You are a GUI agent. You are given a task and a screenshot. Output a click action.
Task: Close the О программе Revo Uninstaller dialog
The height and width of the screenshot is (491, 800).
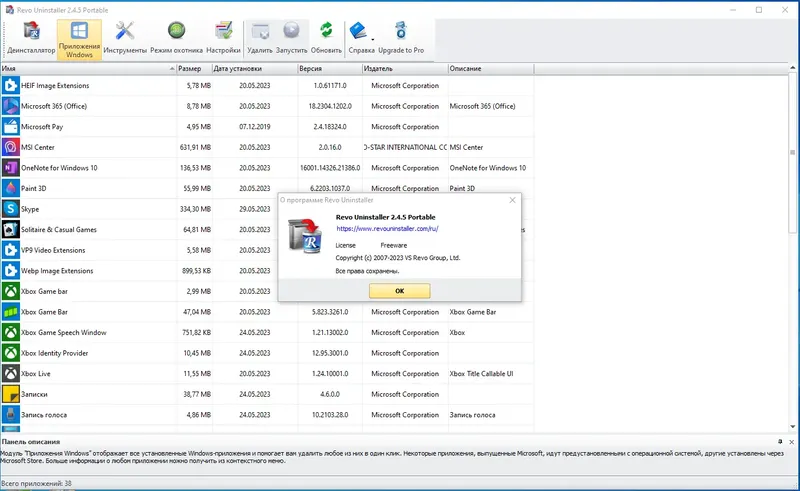[512, 200]
